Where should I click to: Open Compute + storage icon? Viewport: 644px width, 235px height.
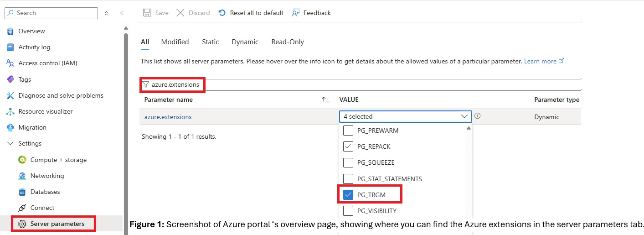[x=22, y=160]
